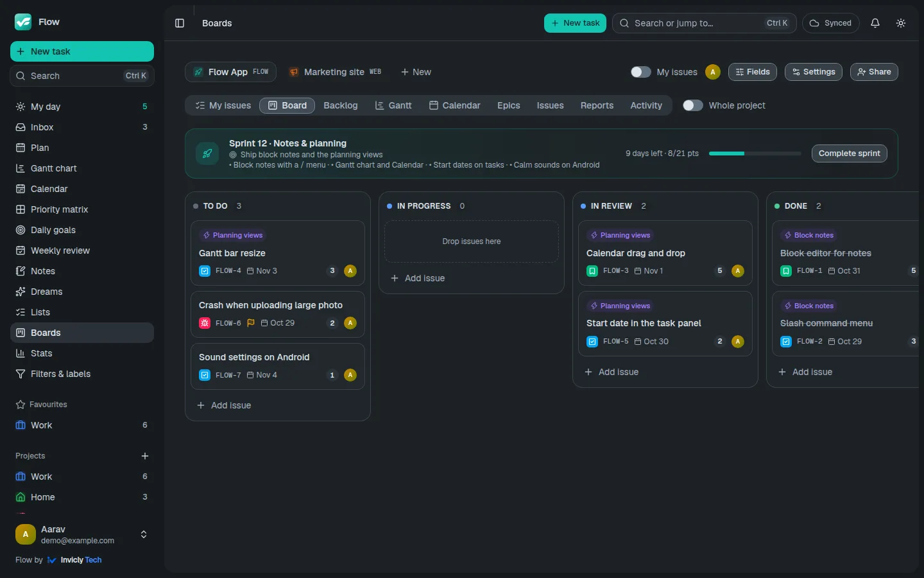Switch to the Reports tab

(x=597, y=105)
